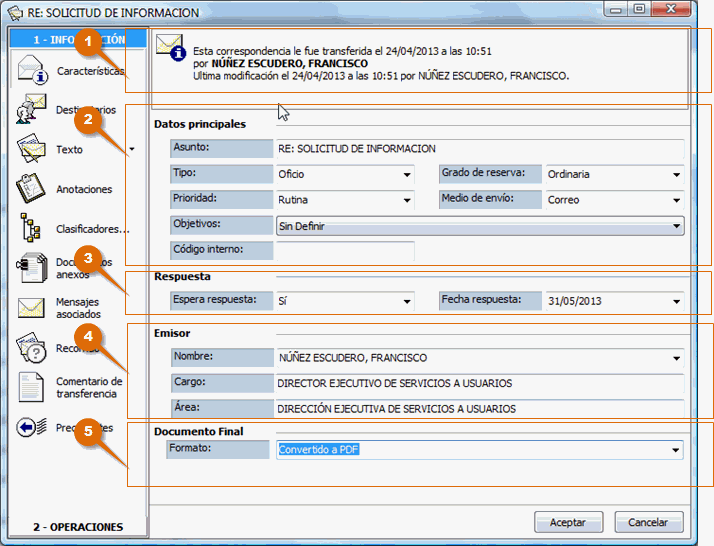
Task: Switch to 1 - INFORMACIÓN section
Action: point(78,39)
